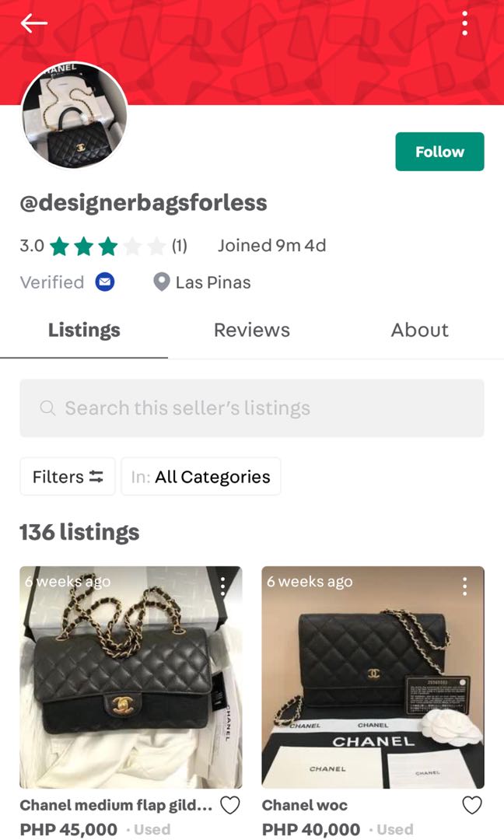
Task: Like the Chanel woc listing heart
Action: coord(471,805)
